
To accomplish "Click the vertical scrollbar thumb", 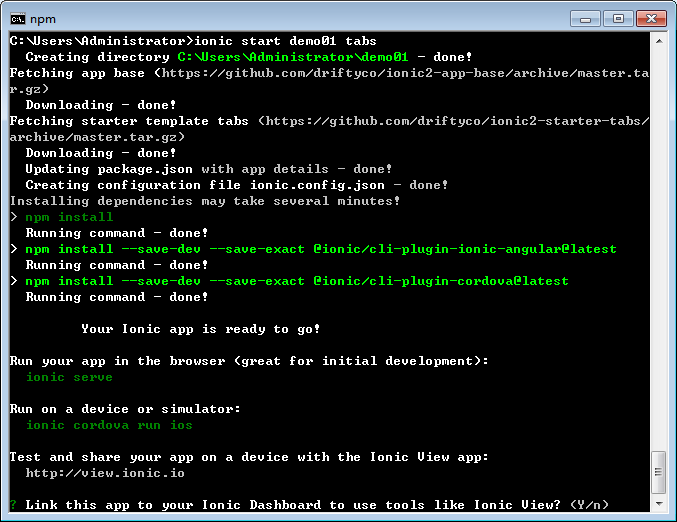I will [x=658, y=472].
